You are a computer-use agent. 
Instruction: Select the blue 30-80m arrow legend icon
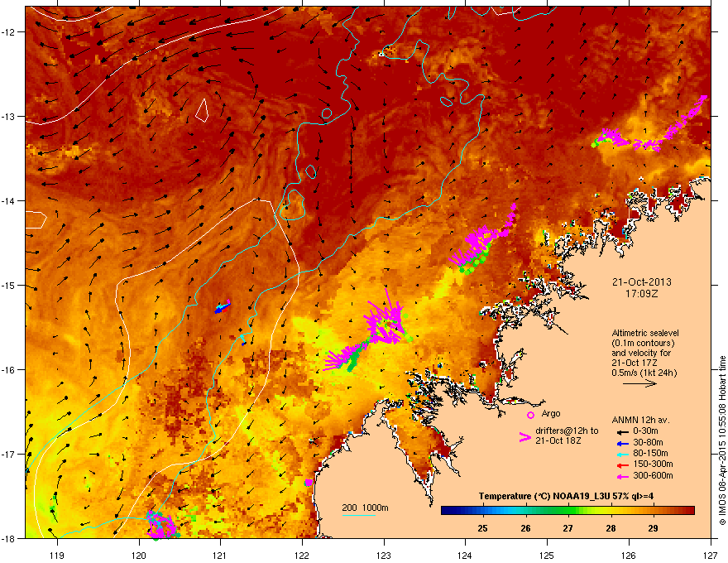(622, 444)
